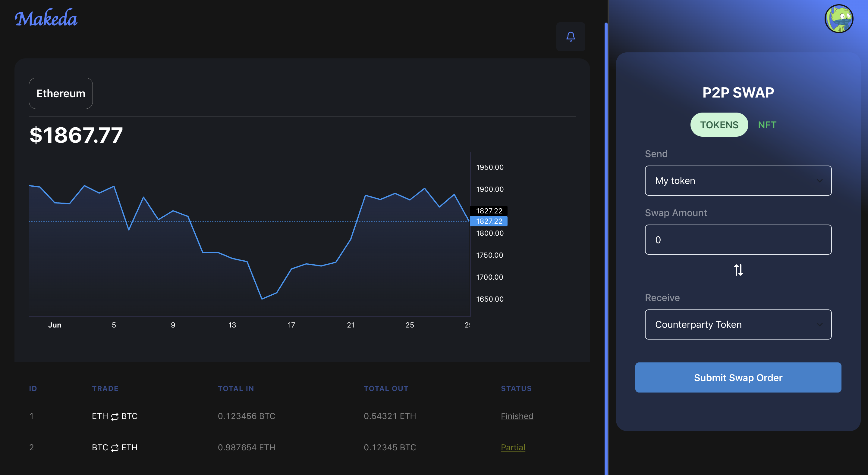Image resolution: width=868 pixels, height=475 pixels.
Task: Open the Partial status link
Action: (512, 447)
